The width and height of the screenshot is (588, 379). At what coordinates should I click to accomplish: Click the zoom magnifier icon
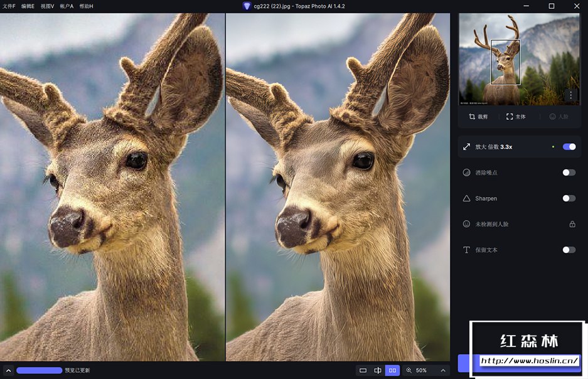409,370
